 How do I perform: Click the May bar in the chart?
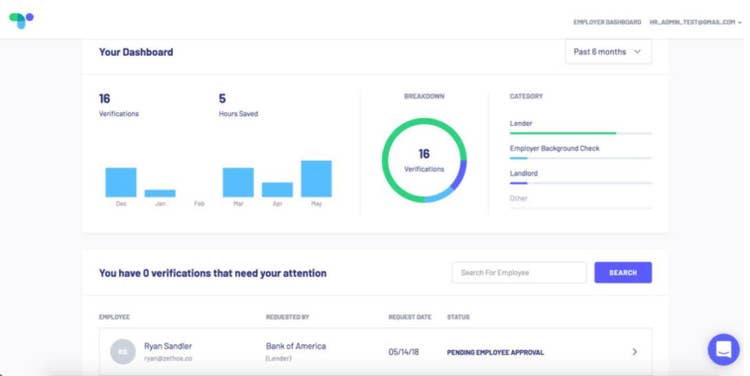pos(316,178)
